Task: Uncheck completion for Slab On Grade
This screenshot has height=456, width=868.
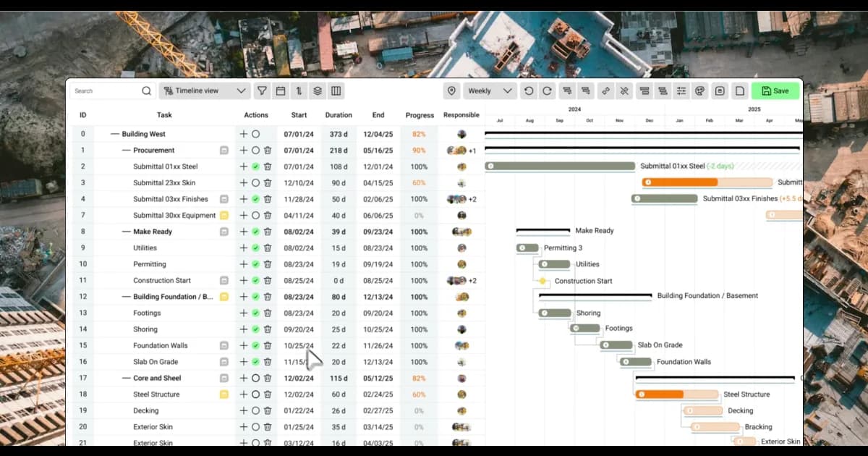Action: click(255, 362)
